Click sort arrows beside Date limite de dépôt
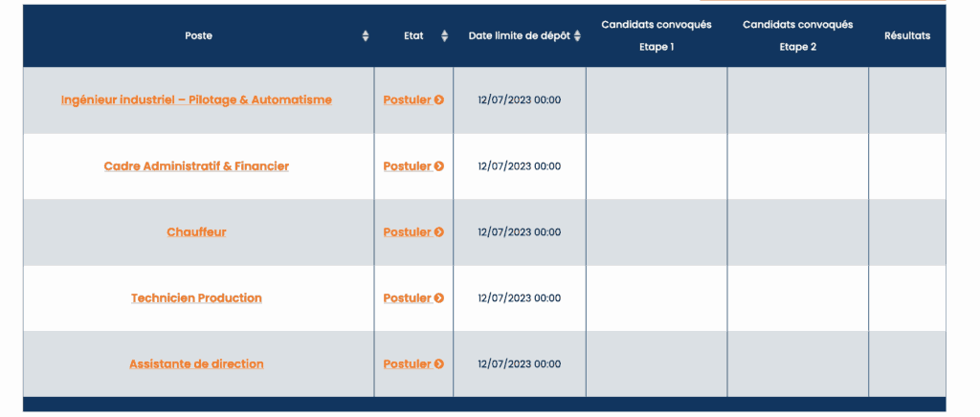This screenshot has width=980, height=417. [x=577, y=36]
